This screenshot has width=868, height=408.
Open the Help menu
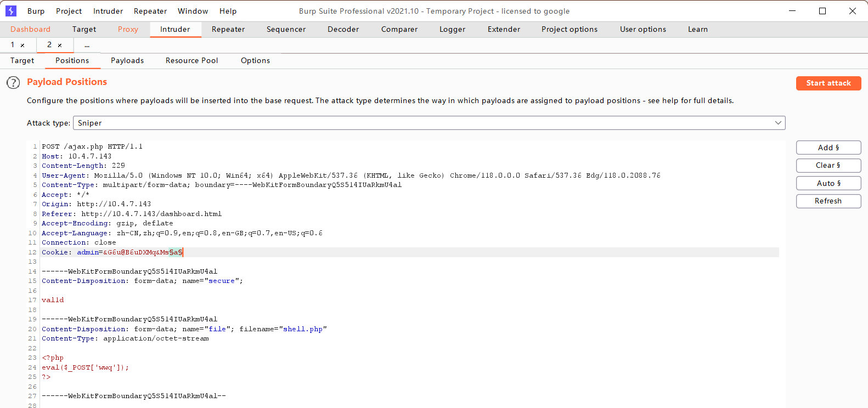[x=228, y=11]
